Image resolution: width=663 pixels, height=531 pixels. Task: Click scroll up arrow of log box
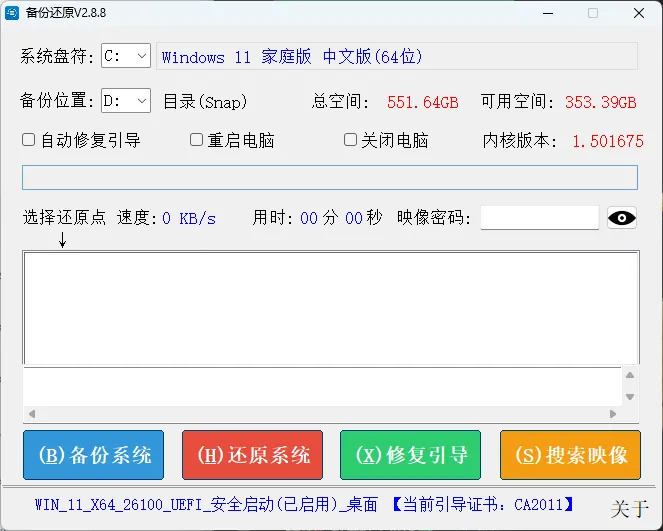(630, 375)
